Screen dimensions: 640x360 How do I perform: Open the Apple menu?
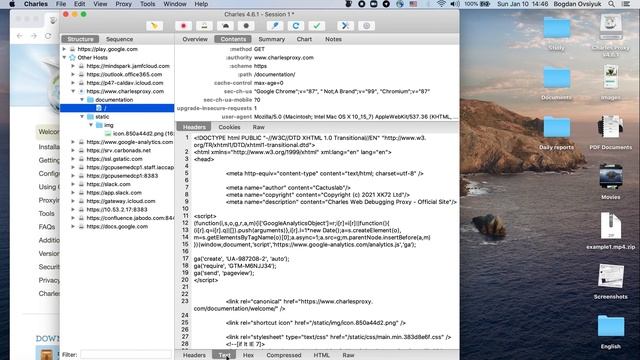(12, 4)
